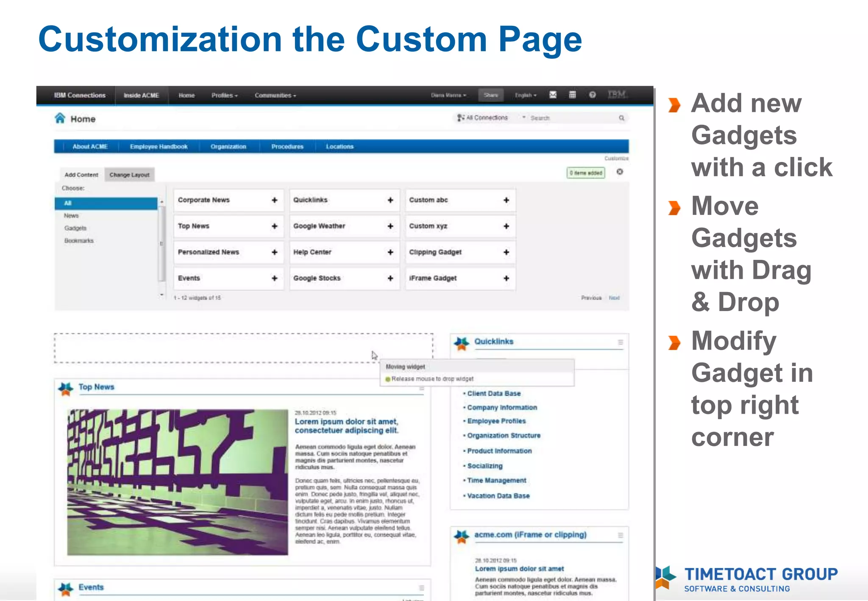
Task: Click the mail envelope icon in top bar
Action: tap(553, 95)
